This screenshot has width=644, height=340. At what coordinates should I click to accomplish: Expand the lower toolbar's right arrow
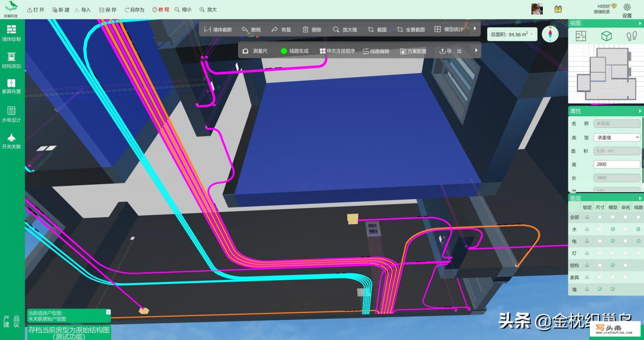click(476, 50)
